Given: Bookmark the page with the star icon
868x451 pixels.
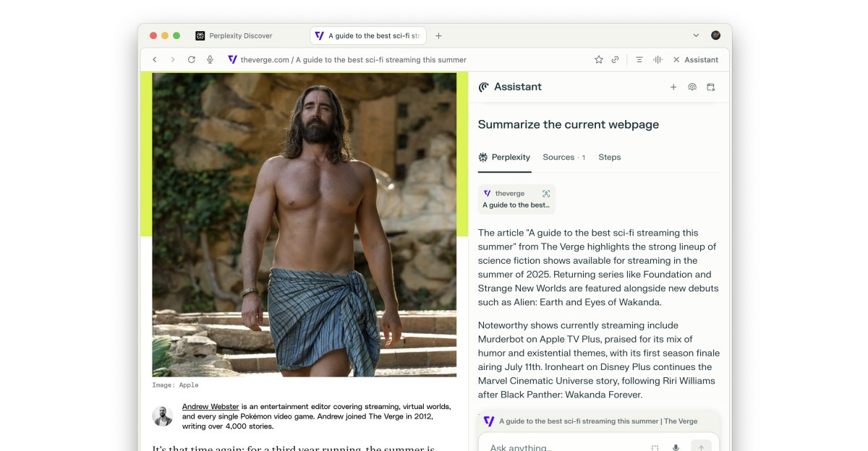Looking at the screenshot, I should click(598, 60).
